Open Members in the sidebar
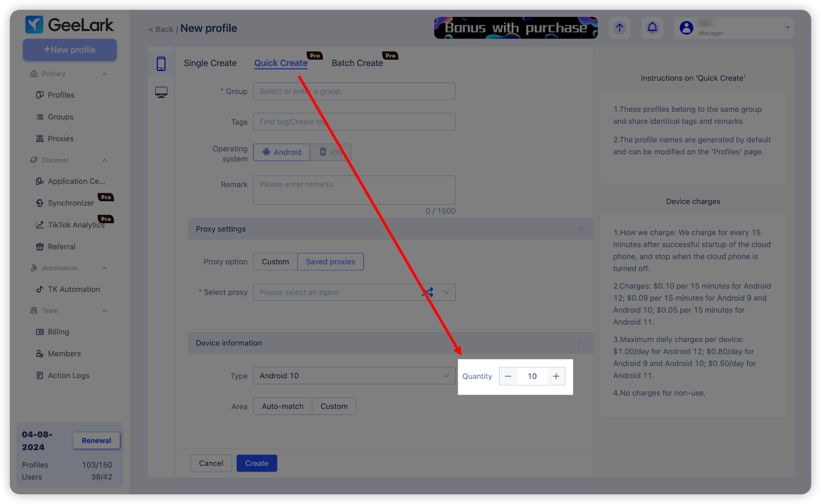The image size is (821, 504). click(x=58, y=354)
